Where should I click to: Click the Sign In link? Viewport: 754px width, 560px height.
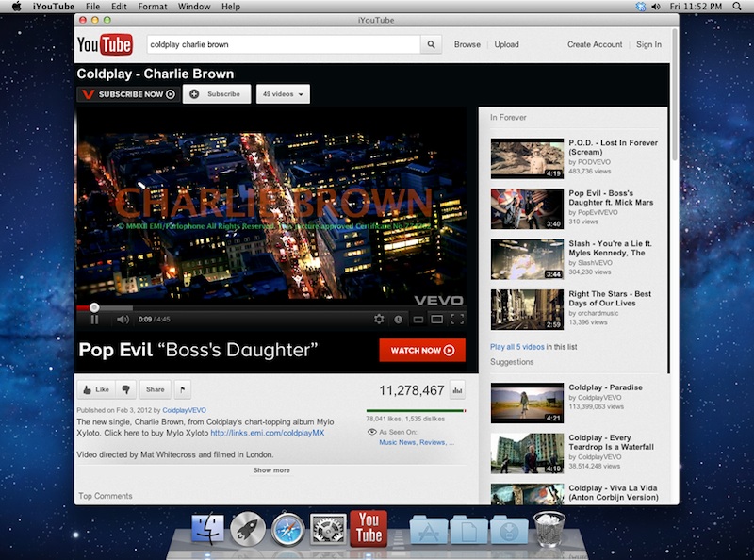click(648, 44)
